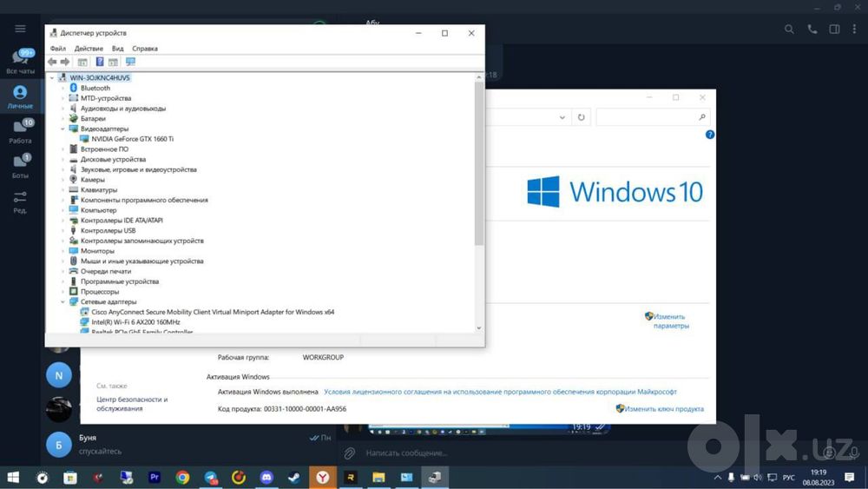Viewport: 868px width, 489px height.
Task: Open Discord from the taskbar
Action: (x=266, y=478)
